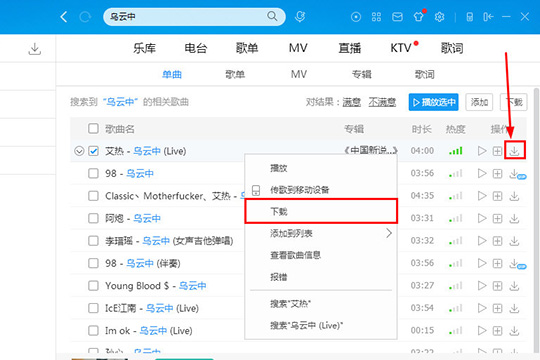Add the IcE江南 song to list
The image size is (540, 360).
(x=497, y=308)
